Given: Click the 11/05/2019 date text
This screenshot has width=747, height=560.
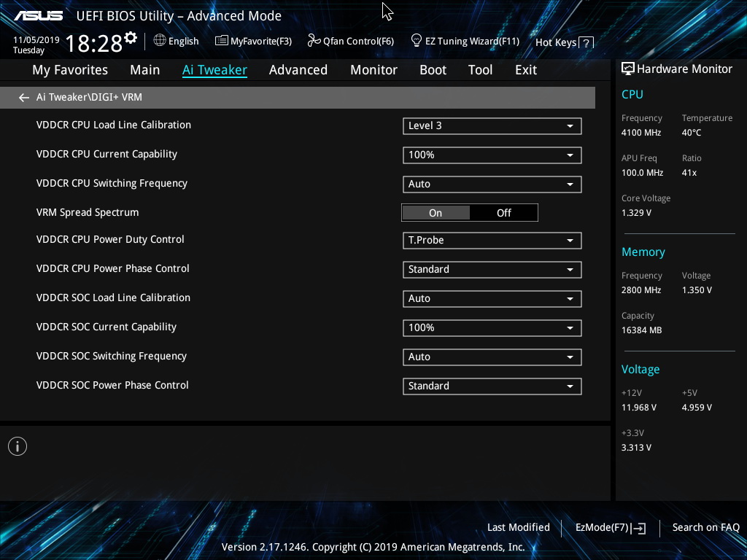Looking at the screenshot, I should pyautogui.click(x=36, y=40).
